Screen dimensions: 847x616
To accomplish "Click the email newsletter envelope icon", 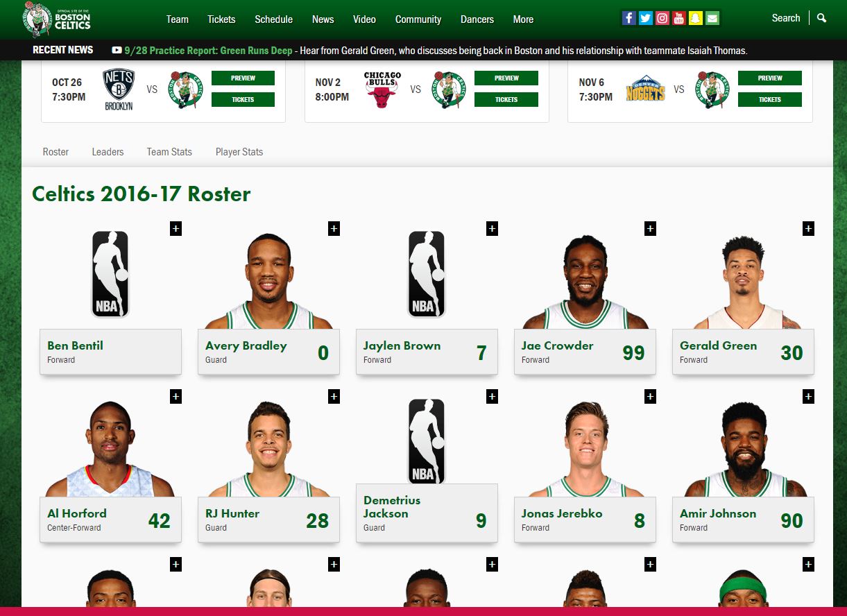I will tap(712, 19).
